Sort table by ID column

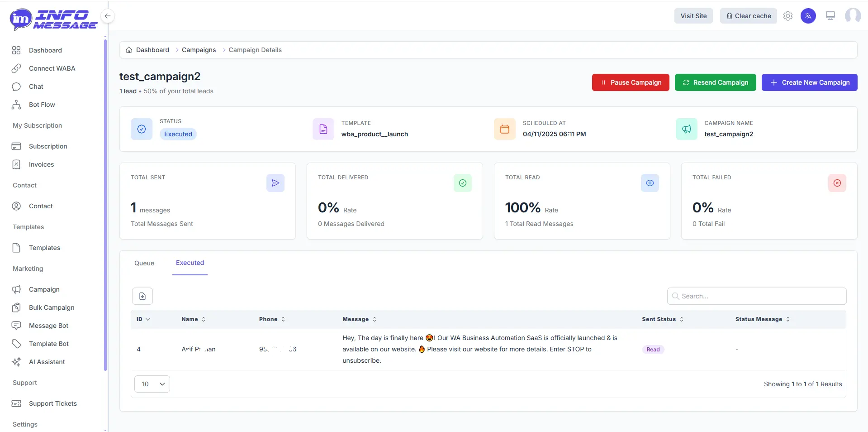pos(143,319)
